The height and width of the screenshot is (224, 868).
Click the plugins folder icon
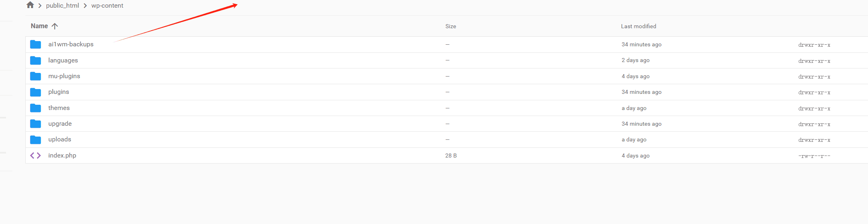tap(35, 92)
